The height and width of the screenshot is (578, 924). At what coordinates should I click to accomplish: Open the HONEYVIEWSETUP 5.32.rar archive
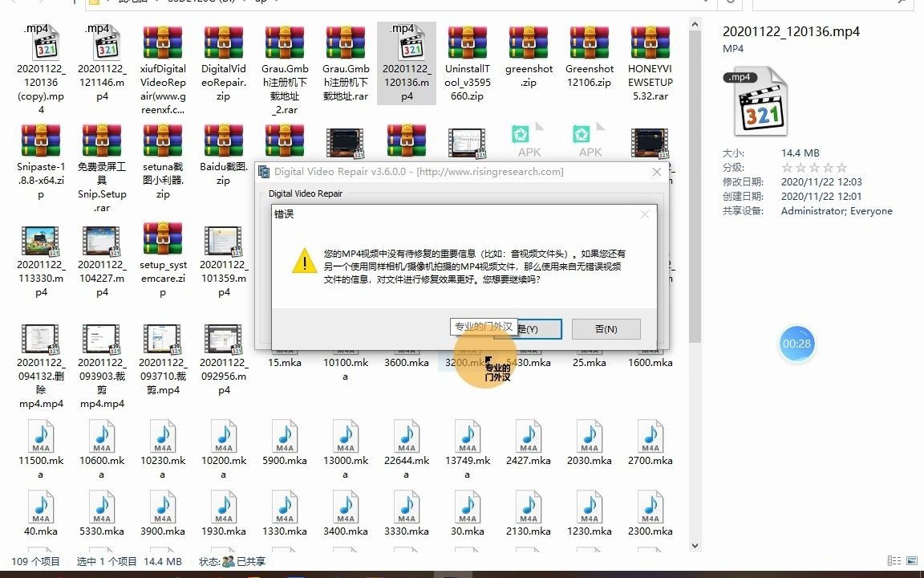coord(650,44)
